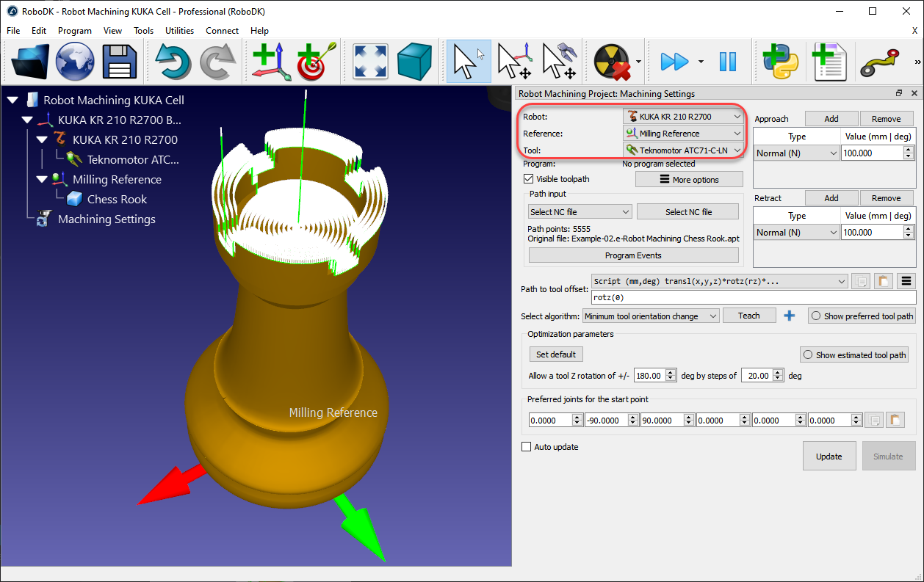Fit all view using the zoom icon

370,62
